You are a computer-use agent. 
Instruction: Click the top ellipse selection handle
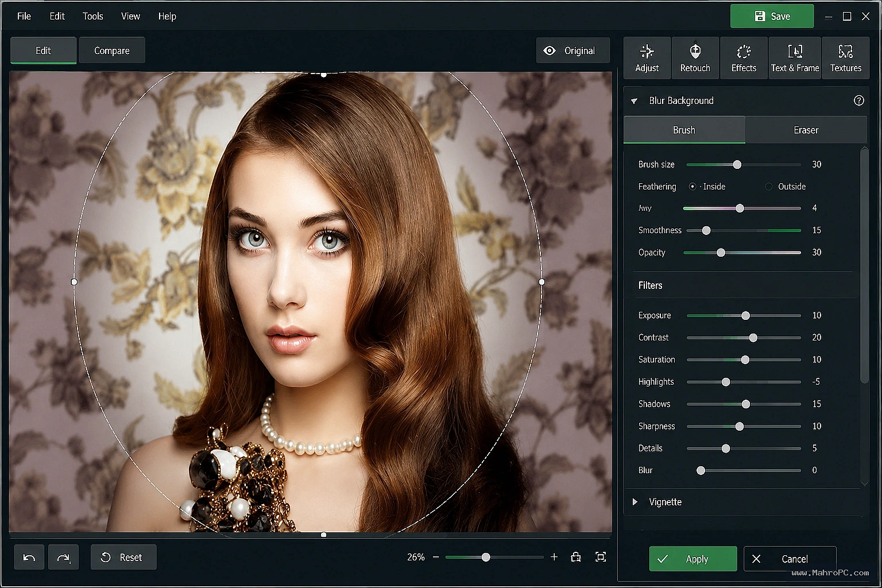[324, 75]
